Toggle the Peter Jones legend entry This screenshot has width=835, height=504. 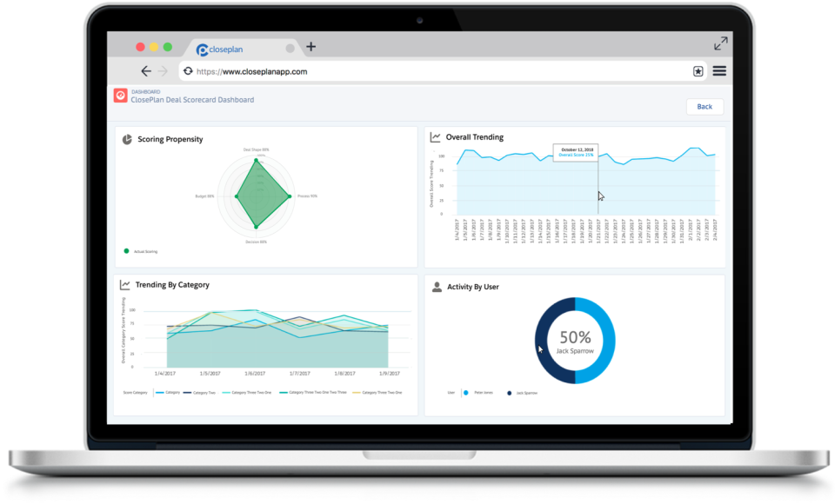pos(478,392)
